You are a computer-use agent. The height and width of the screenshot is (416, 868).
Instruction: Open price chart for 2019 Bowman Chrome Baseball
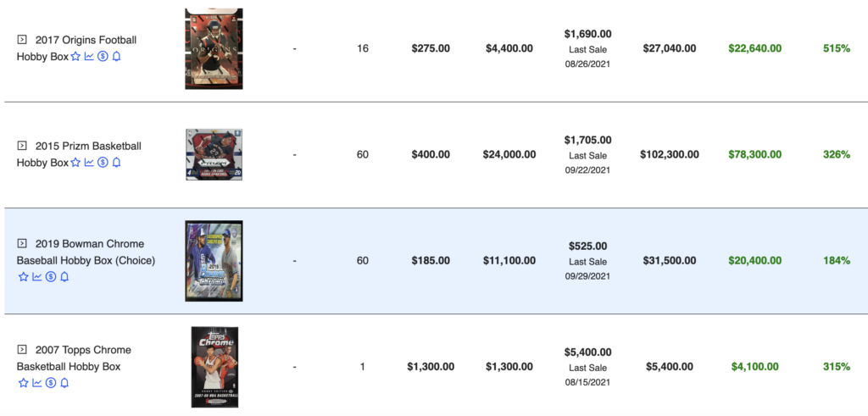click(37, 276)
